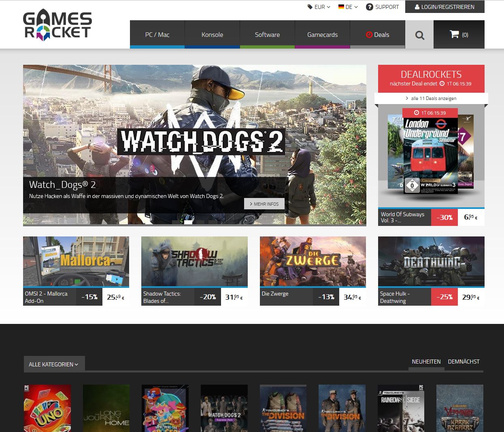Click alle 11 Deals anzeigen link

(x=431, y=98)
